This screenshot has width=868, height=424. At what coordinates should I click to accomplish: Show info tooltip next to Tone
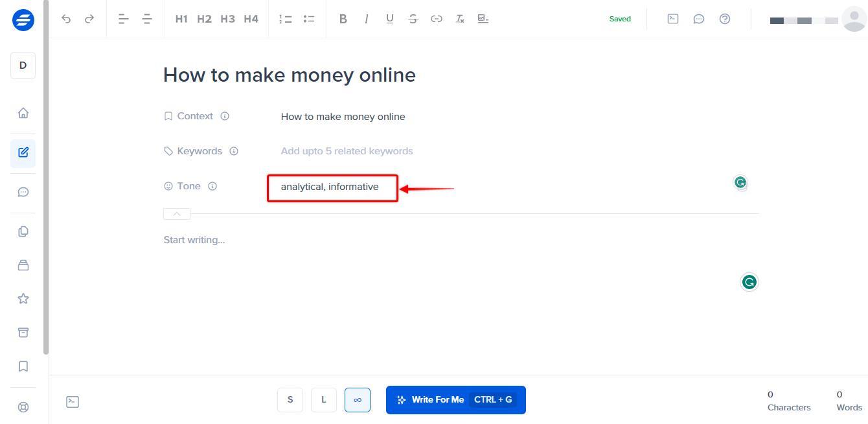click(x=212, y=186)
